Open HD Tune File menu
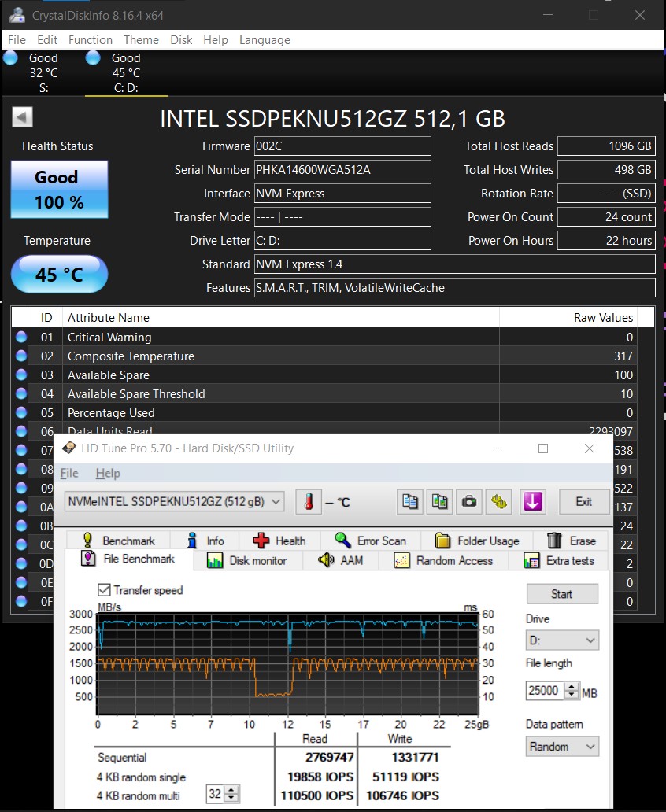 [x=69, y=473]
